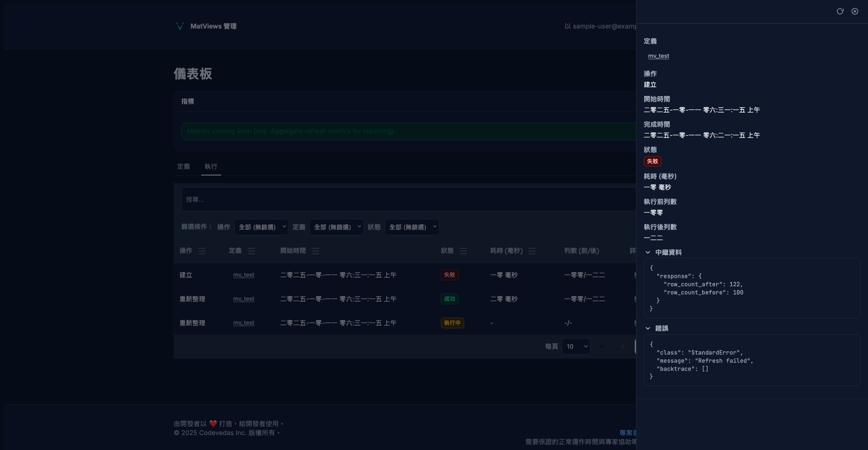This screenshot has height=450, width=868.
Task: Collapse the 錯誤 section
Action: pyautogui.click(x=648, y=328)
